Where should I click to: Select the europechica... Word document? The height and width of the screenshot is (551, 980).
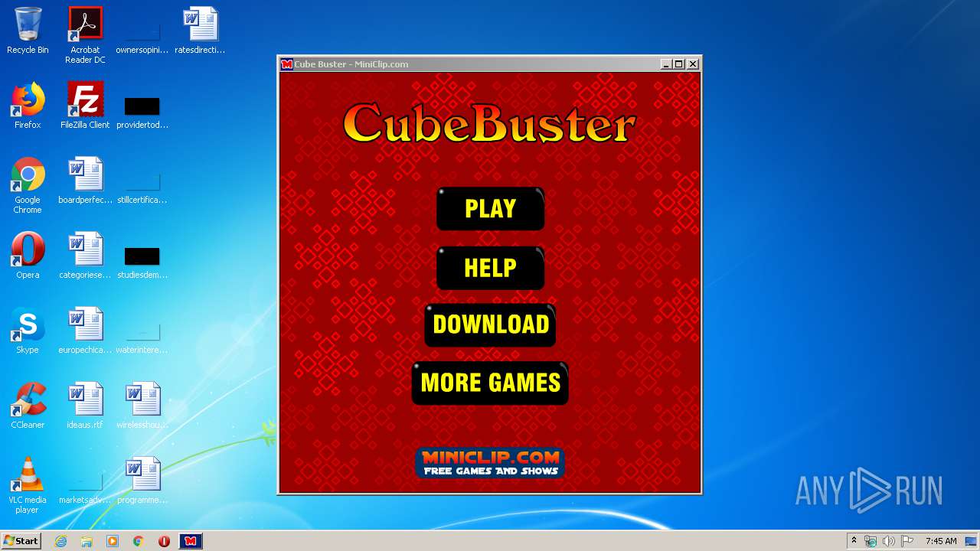[x=85, y=331]
